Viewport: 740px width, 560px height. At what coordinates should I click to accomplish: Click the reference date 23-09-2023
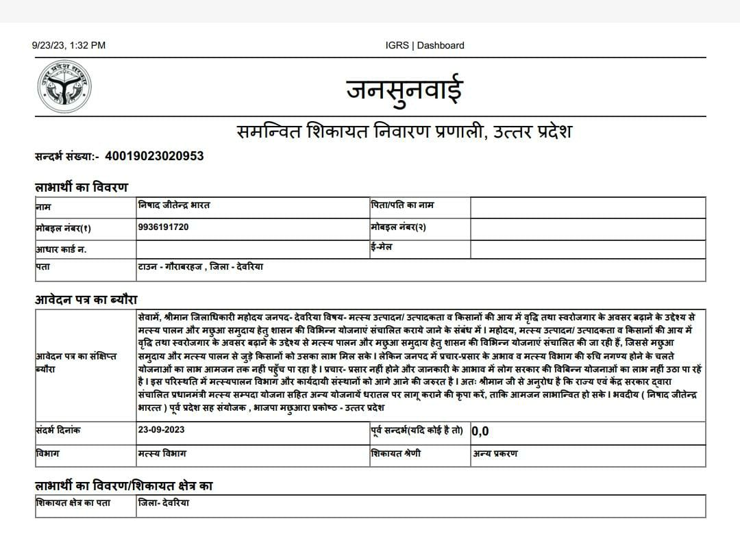(x=161, y=431)
